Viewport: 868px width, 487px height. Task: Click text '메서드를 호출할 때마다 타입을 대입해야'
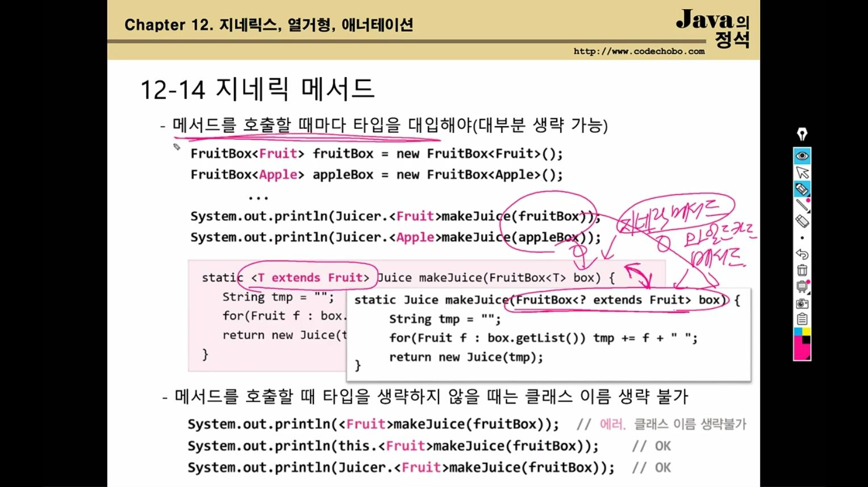click(322, 125)
